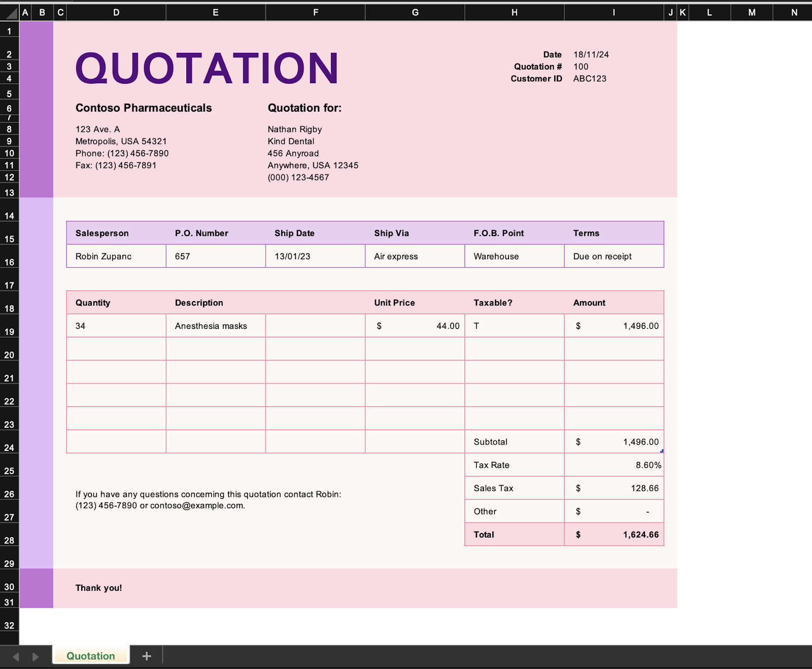Screen dimensions: 812x669
Task: Select the Customer ID value ABC123
Action: [590, 79]
